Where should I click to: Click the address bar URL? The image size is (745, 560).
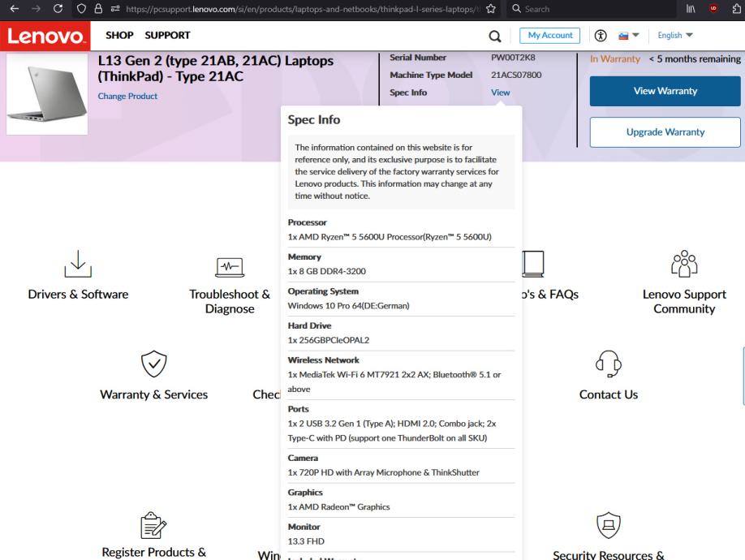[x=304, y=9]
